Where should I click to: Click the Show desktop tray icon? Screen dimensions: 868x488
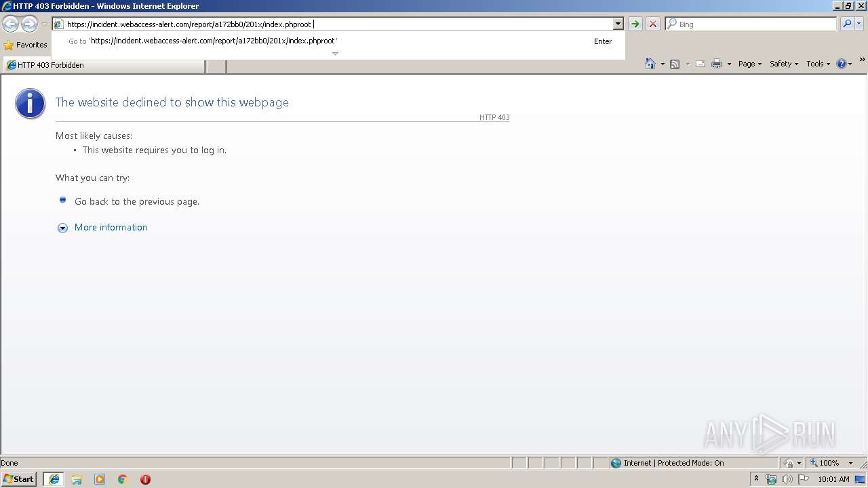[861, 479]
